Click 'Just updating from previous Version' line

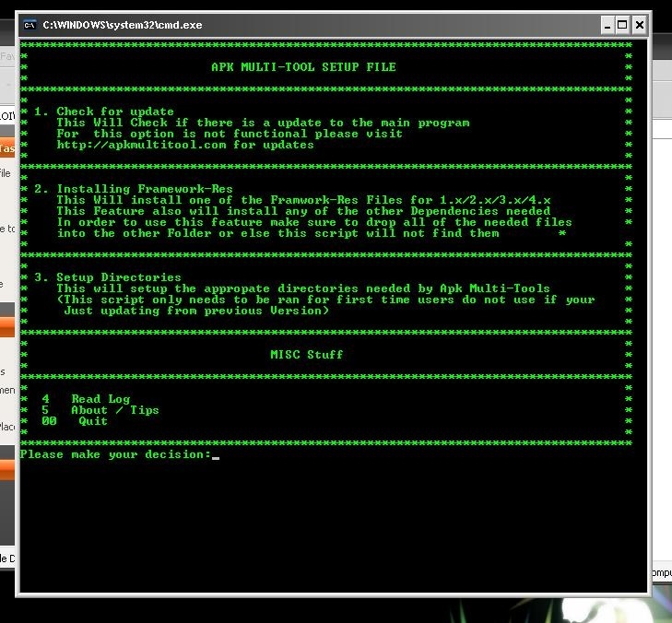tap(196, 311)
